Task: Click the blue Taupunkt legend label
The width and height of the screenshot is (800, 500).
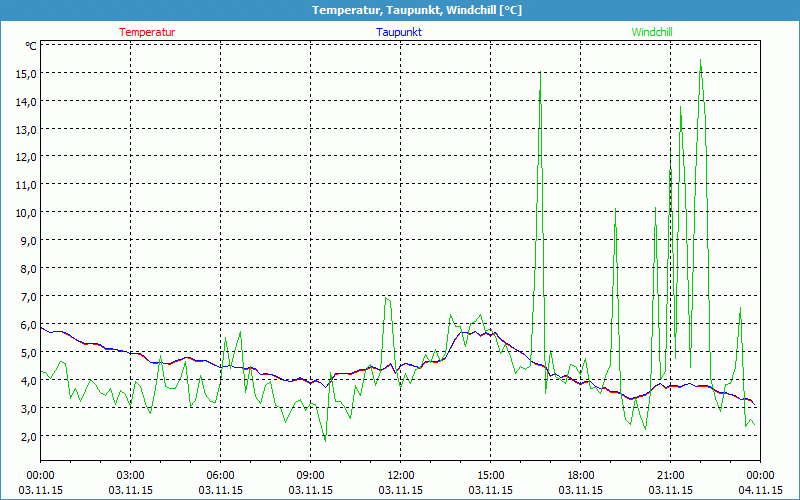Action: [399, 32]
